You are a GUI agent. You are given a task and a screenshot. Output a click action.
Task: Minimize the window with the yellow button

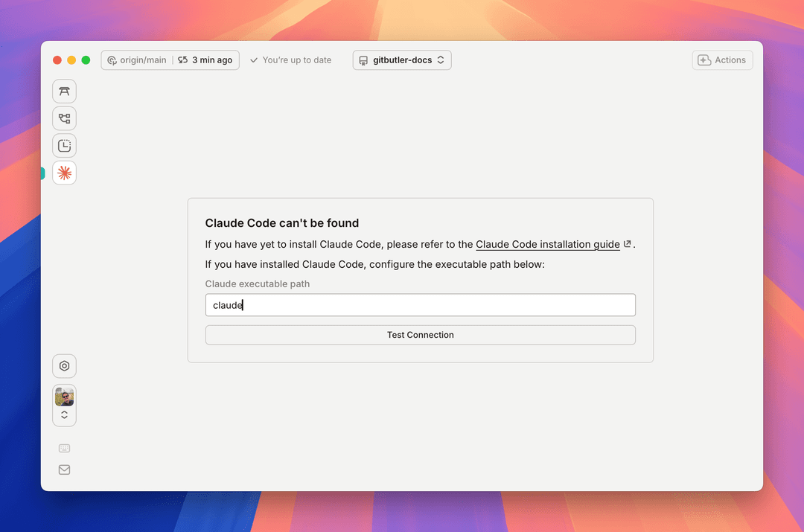[71, 60]
